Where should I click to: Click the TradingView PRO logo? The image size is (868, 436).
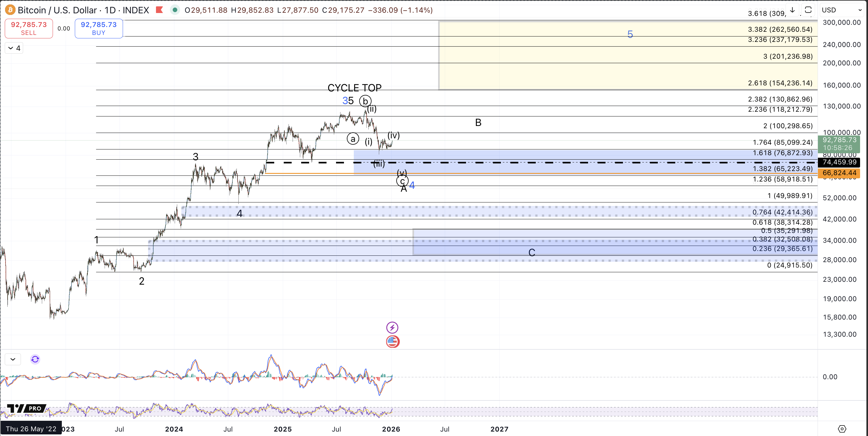(26, 408)
